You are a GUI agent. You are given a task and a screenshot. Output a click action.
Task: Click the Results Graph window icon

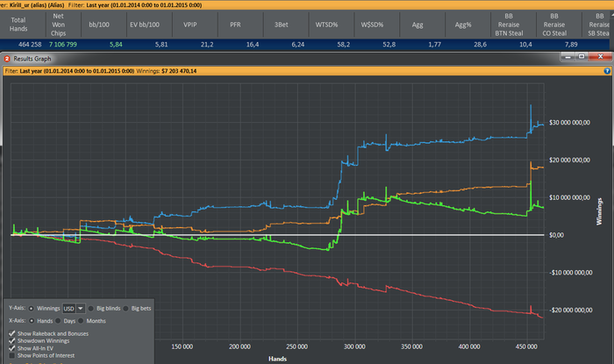pyautogui.click(x=7, y=59)
